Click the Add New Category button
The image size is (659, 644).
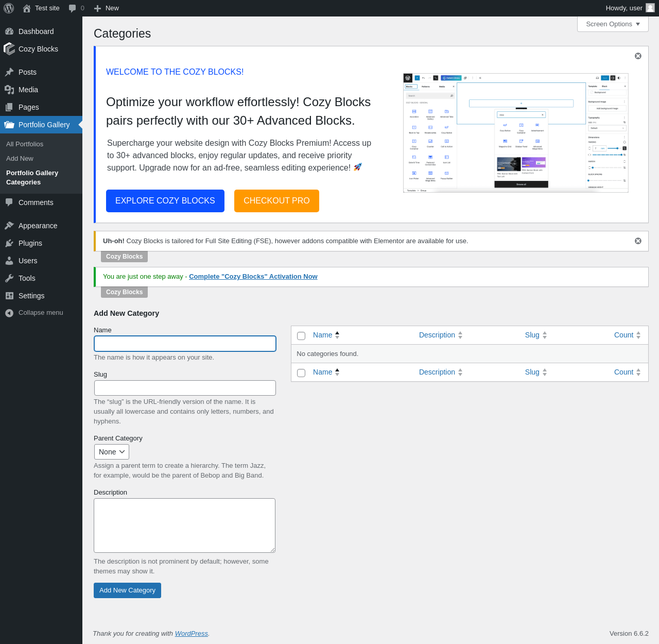pyautogui.click(x=127, y=590)
